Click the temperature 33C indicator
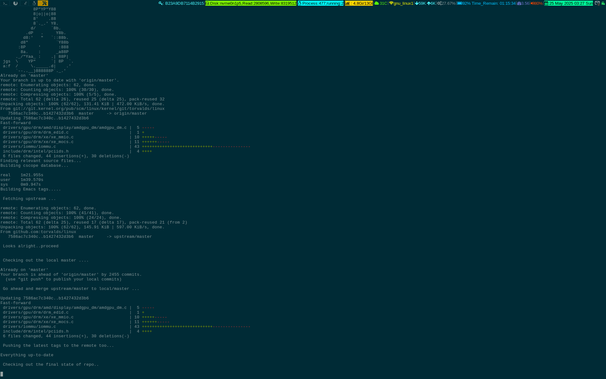 [x=381, y=3]
